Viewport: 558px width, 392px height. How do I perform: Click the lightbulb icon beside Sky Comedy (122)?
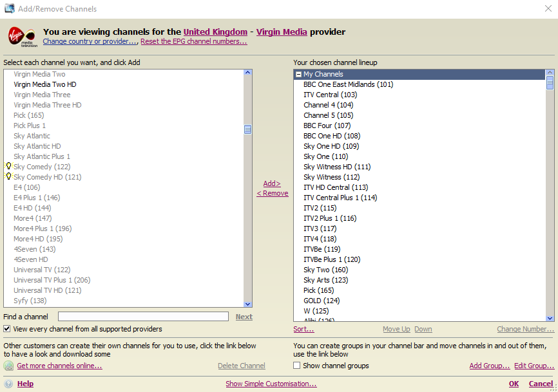click(x=8, y=166)
